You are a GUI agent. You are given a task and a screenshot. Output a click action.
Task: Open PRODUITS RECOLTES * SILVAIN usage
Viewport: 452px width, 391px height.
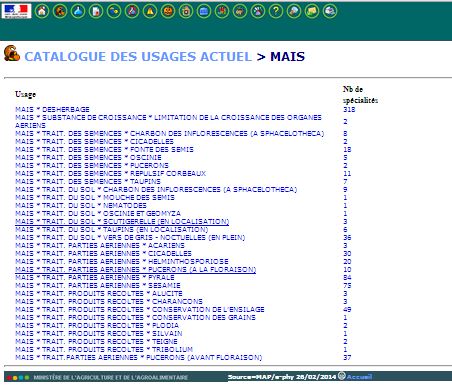(99, 333)
